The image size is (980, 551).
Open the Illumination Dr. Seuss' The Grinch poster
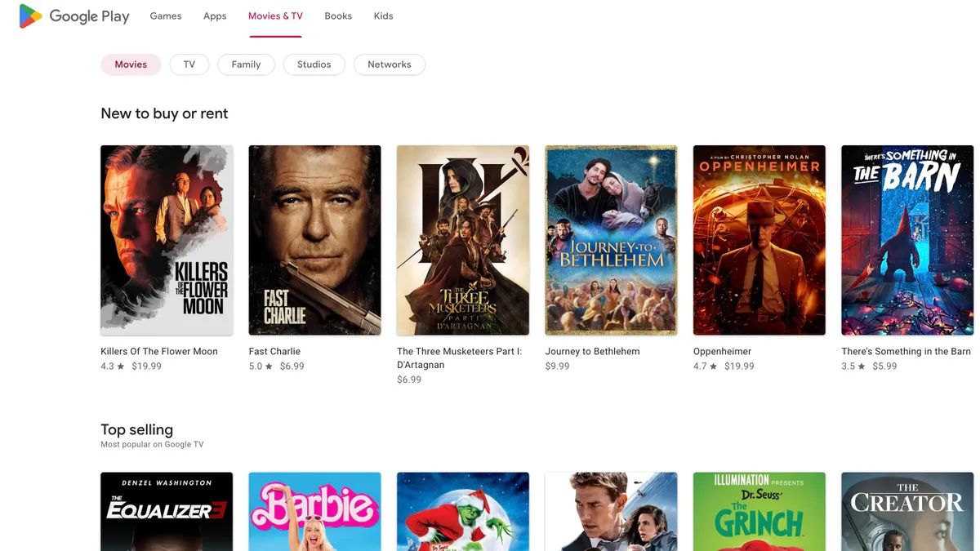(759, 512)
